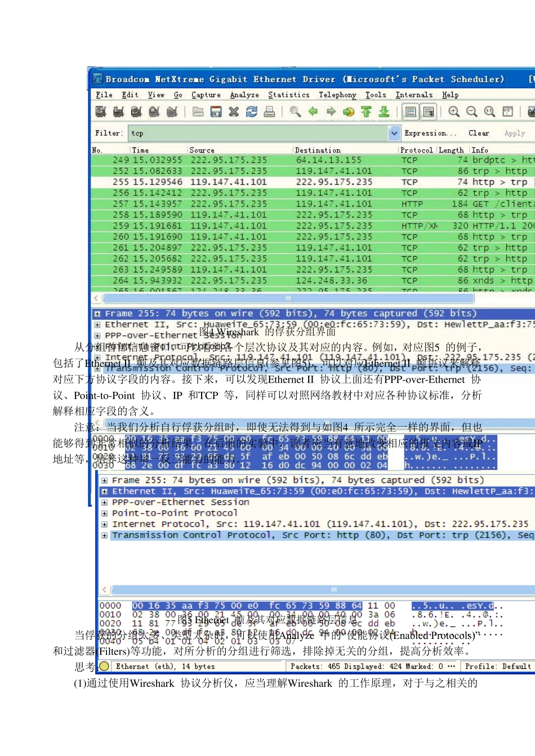This screenshot has height=756, width=535.
Task: Select packet 264 to 124.248.33.36
Action: tap(313, 280)
